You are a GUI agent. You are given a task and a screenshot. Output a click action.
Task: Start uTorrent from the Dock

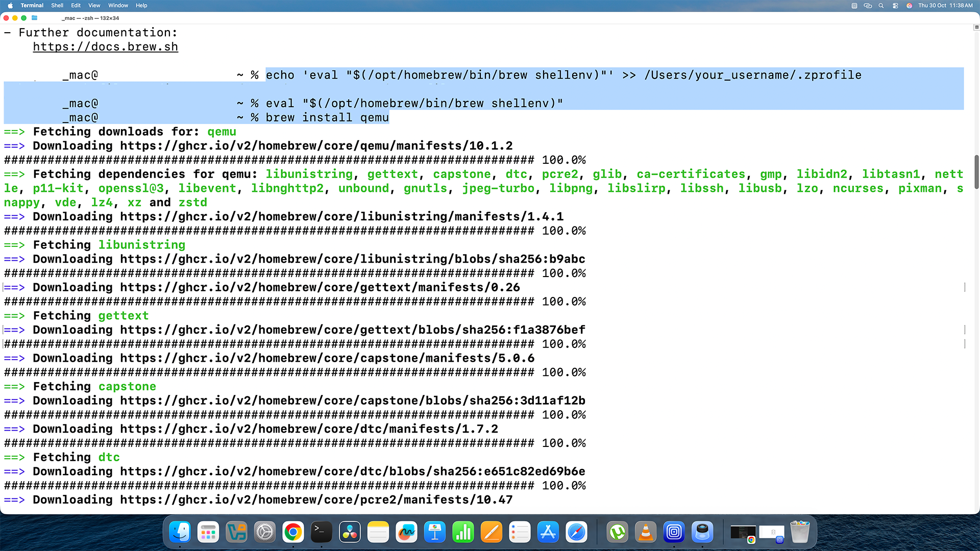pos(618,532)
